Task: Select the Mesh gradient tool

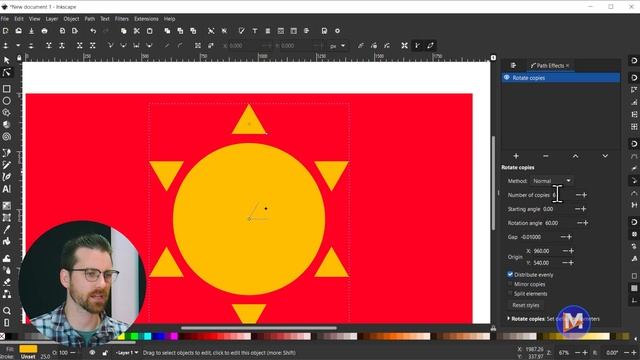Action: 7,218
